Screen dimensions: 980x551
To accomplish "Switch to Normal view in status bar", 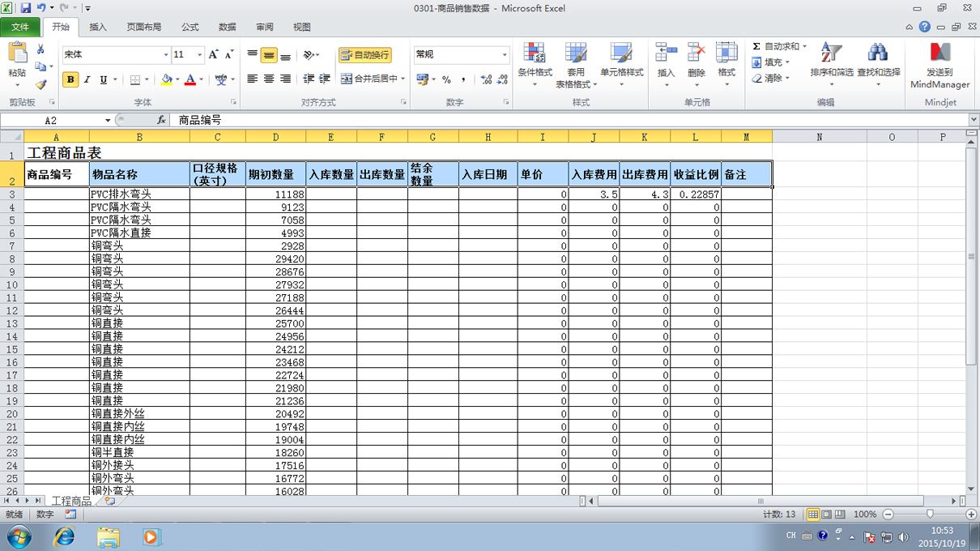I will [813, 515].
